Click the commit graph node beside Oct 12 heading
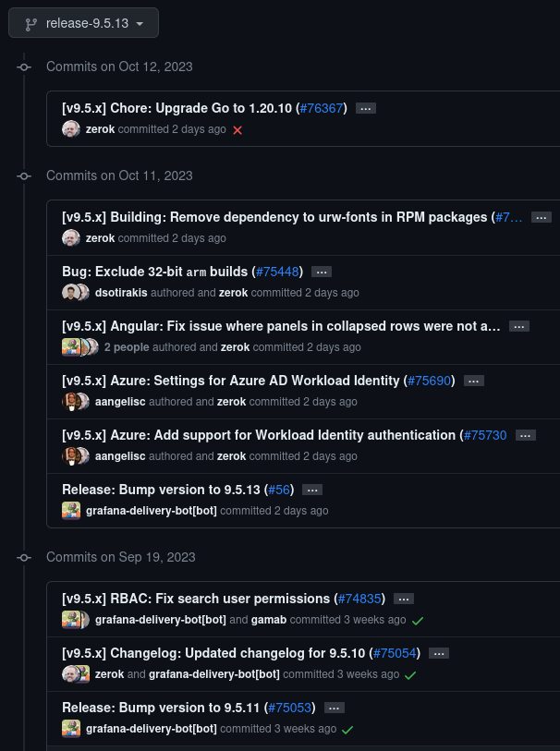This screenshot has width=560, height=751. click(x=24, y=67)
